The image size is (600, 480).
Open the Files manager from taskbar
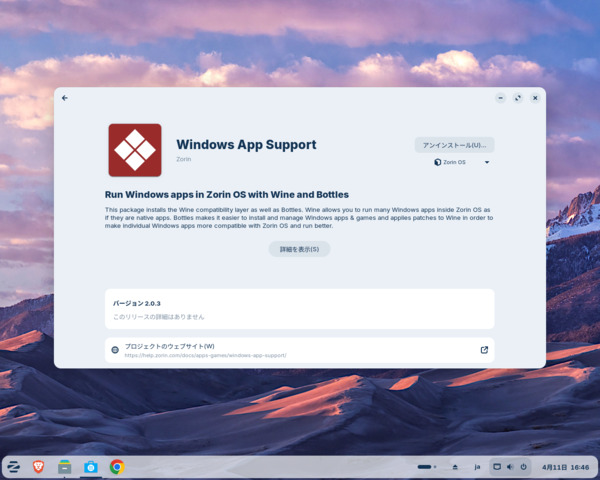pos(64,467)
